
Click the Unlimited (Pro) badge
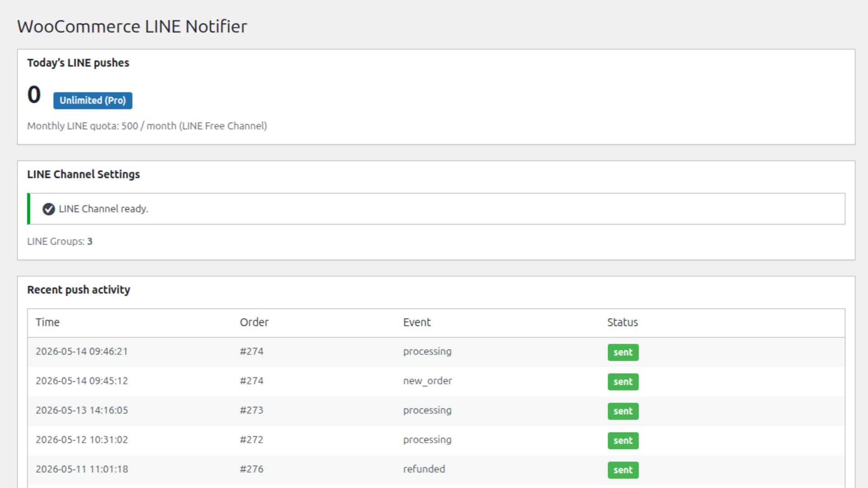pos(93,100)
